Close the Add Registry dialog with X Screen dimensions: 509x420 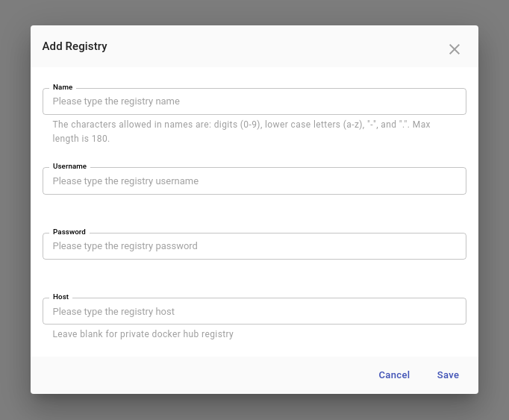pyautogui.click(x=454, y=49)
